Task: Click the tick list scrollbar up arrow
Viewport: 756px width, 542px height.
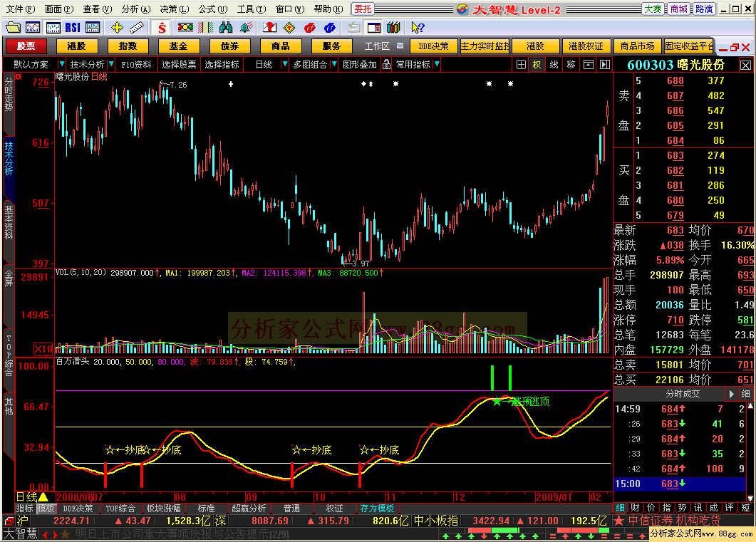Action: point(750,406)
